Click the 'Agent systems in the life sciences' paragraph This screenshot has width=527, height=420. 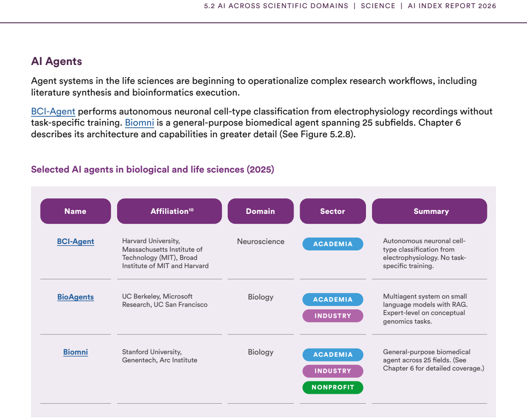254,86
